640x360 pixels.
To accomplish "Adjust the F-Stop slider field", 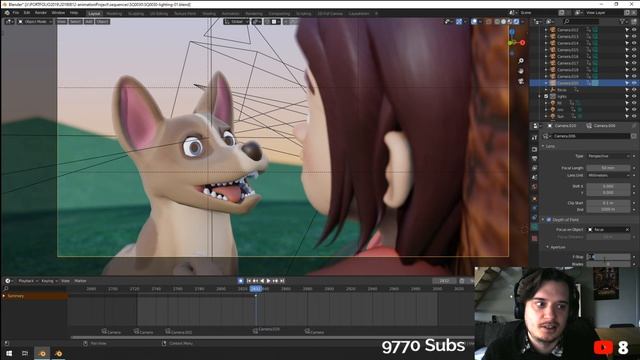I will click(x=608, y=257).
